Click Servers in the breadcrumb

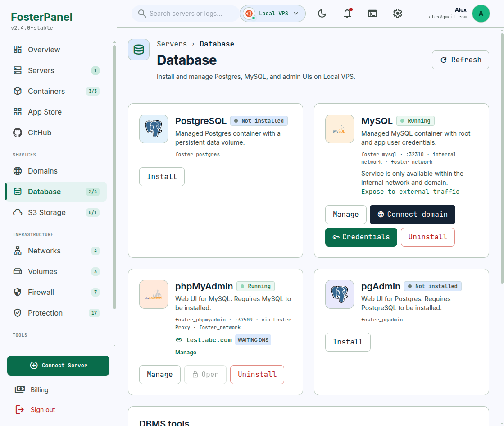pos(172,44)
